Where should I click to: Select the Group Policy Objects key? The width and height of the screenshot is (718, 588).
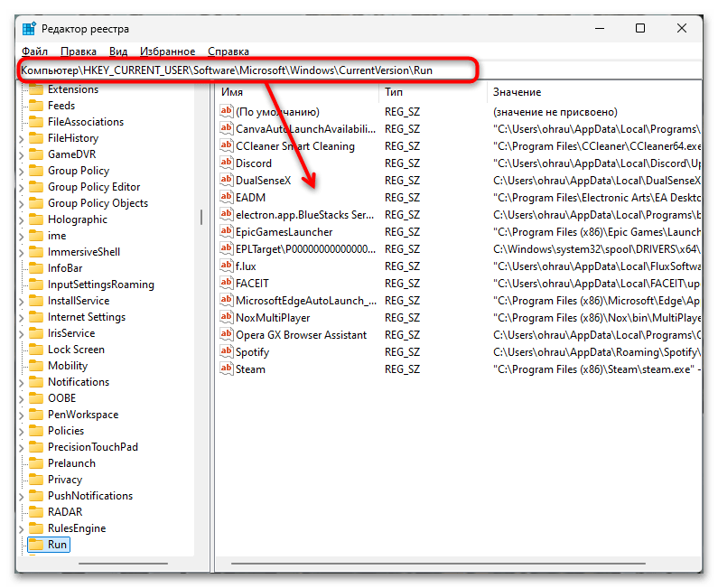pos(98,203)
